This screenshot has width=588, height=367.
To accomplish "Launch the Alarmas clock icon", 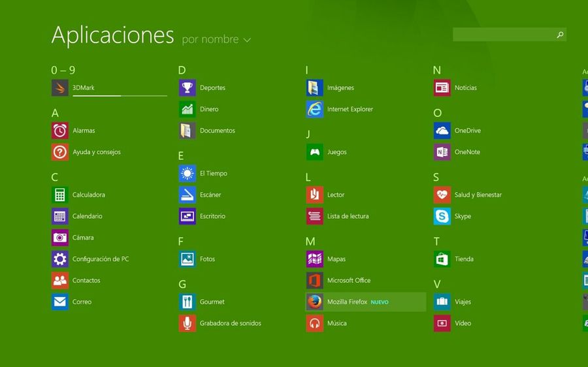I will 60,131.
